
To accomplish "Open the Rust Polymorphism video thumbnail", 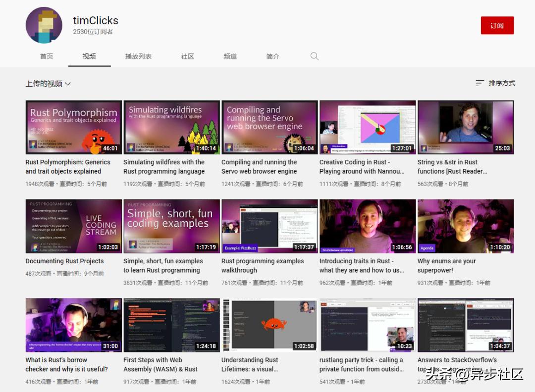I will coord(73,127).
